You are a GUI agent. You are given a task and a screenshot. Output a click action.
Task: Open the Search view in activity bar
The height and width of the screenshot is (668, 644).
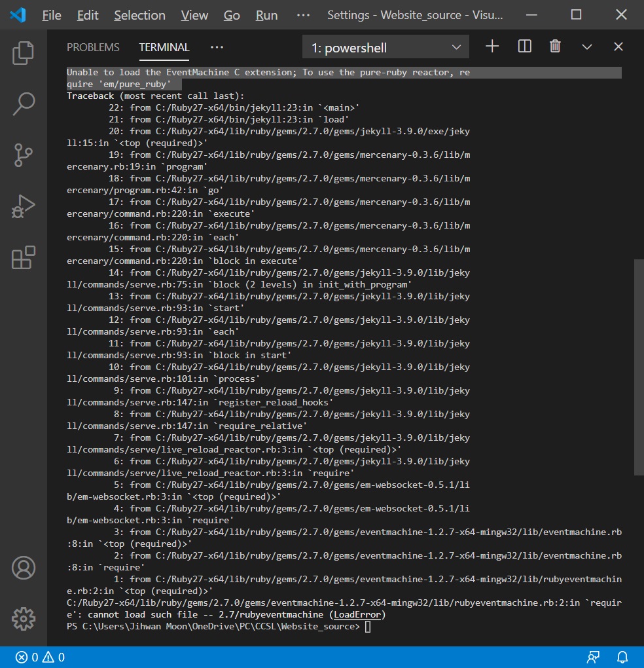coord(23,104)
